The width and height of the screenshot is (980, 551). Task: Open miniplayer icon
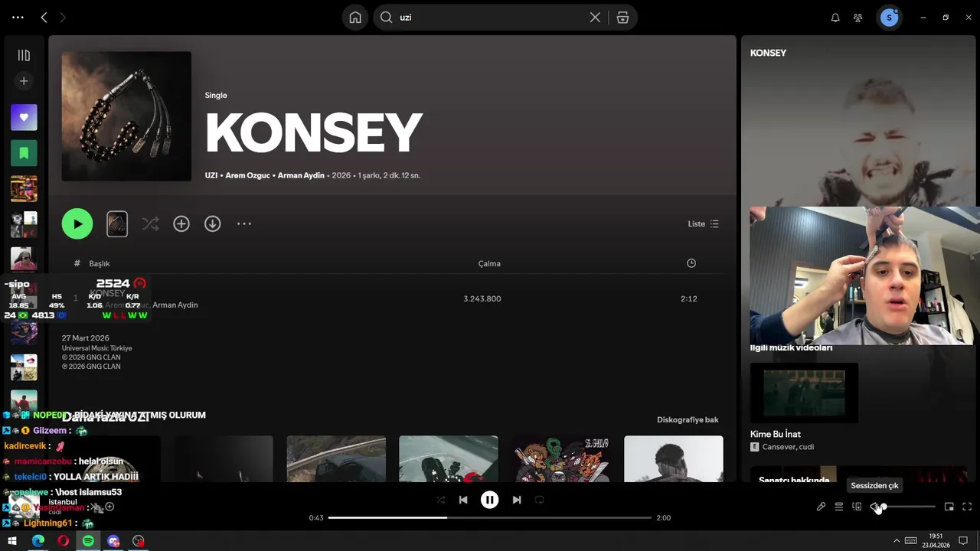(949, 507)
